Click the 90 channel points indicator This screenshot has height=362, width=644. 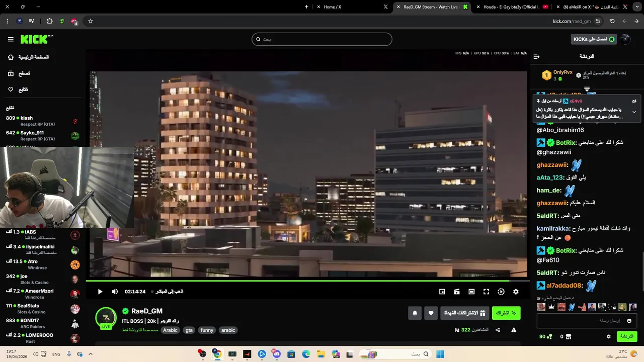546,336
